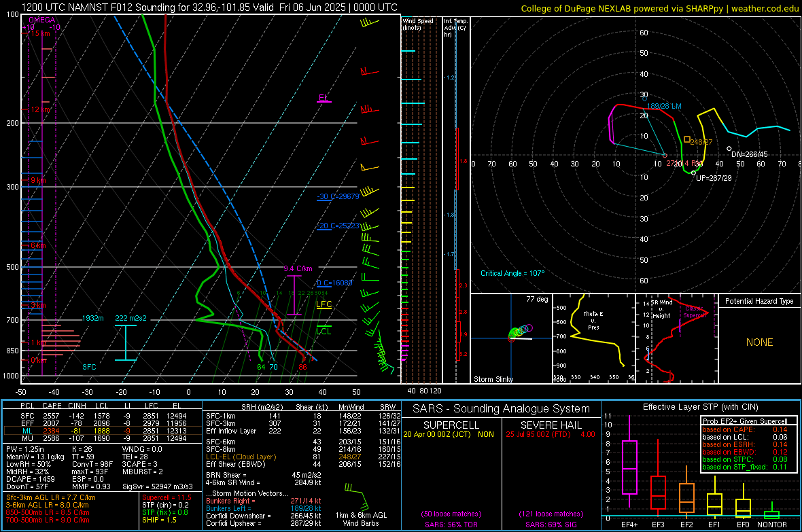802x532 pixels.
Task: Click the magenta EF4+ box plot
Action: [x=629, y=461]
